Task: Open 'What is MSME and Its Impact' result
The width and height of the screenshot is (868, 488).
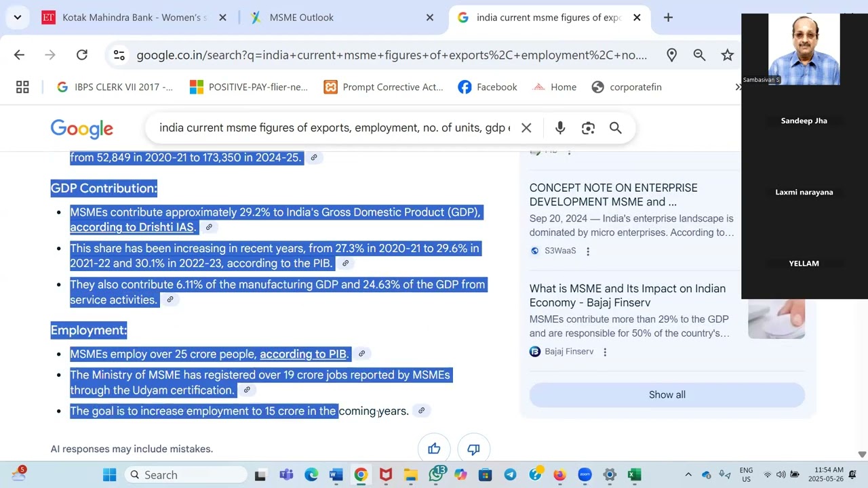Action: [627, 296]
